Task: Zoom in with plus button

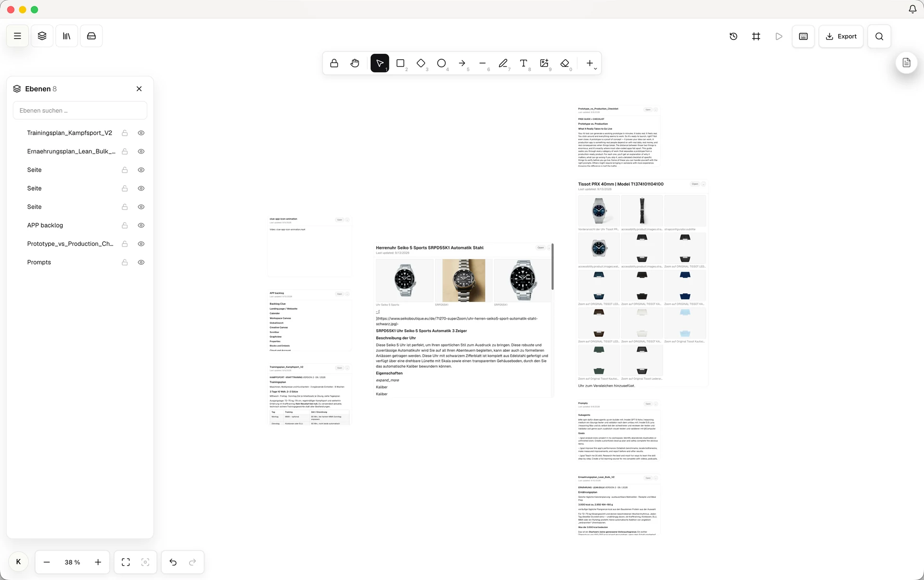Action: point(98,562)
